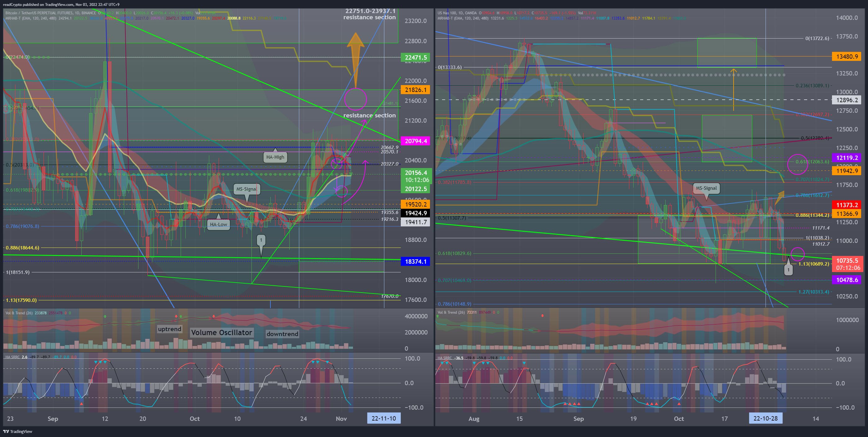Image resolution: width=868 pixels, height=437 pixels.
Task: Click the 22471.5 green price label
Action: (415, 57)
